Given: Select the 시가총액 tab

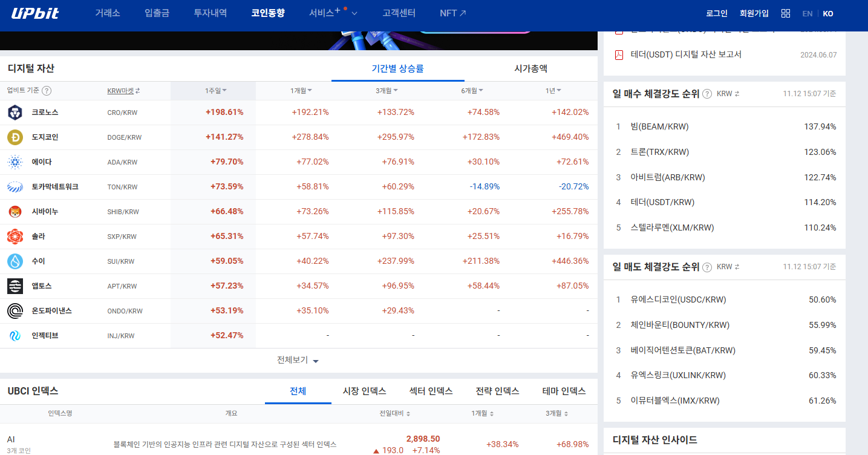Looking at the screenshot, I should [530, 68].
